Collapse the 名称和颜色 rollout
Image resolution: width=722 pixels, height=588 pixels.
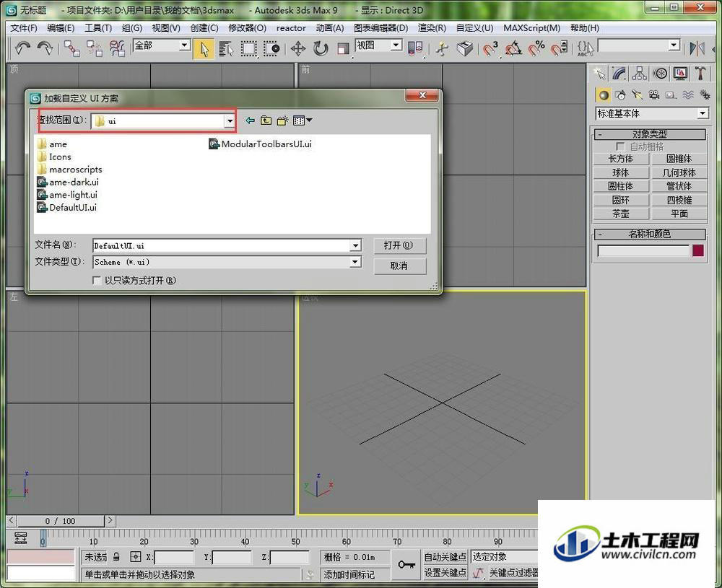coord(650,234)
